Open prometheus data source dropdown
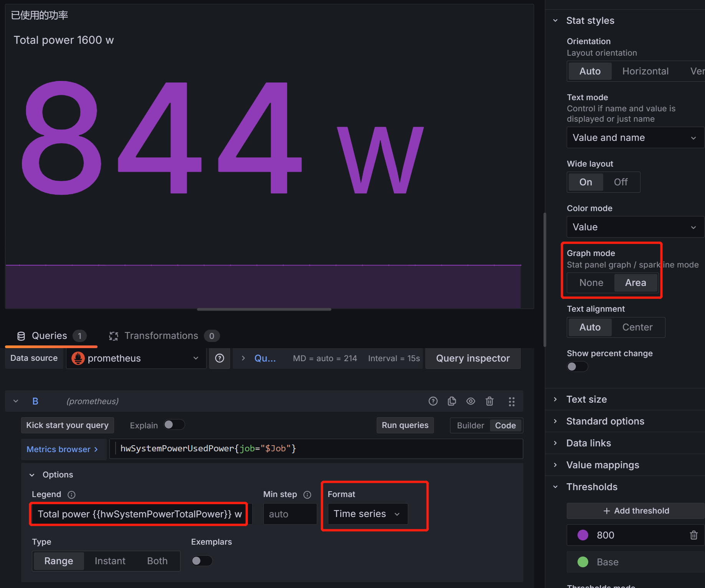The width and height of the screenshot is (705, 588). point(136,358)
